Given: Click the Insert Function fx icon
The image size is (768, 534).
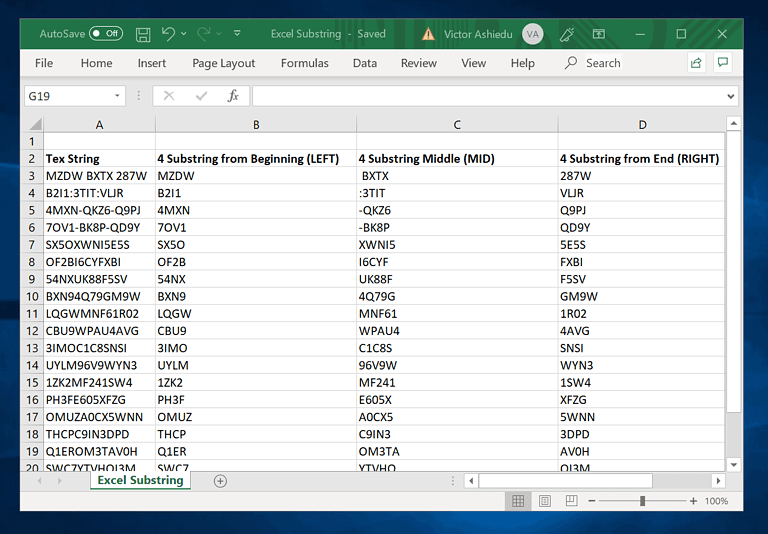Looking at the screenshot, I should [233, 96].
